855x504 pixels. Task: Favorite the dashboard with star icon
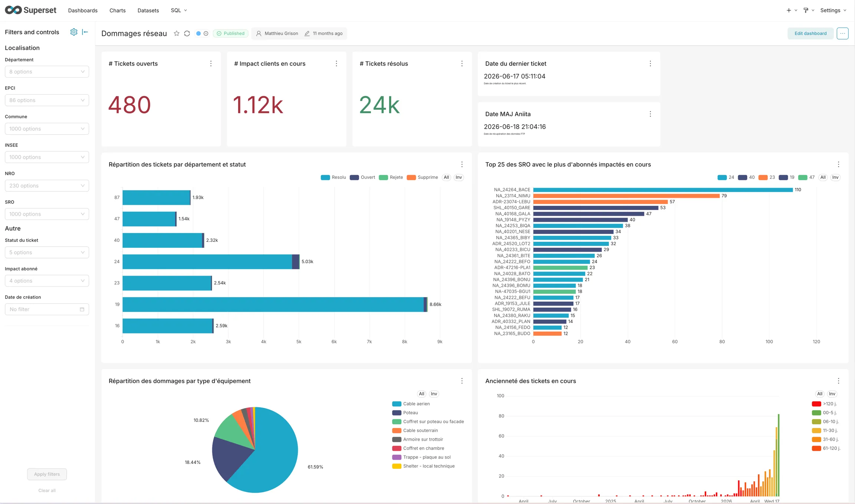pos(177,33)
